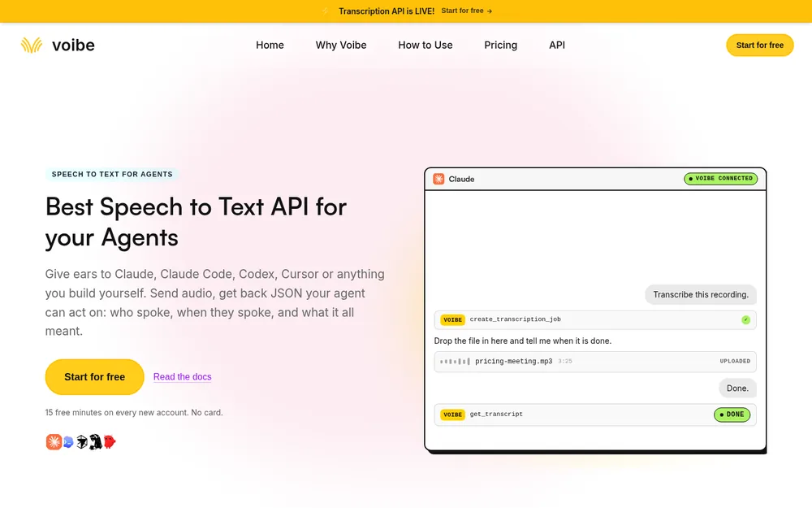
Task: Open the Pricing nav item
Action: coord(501,45)
